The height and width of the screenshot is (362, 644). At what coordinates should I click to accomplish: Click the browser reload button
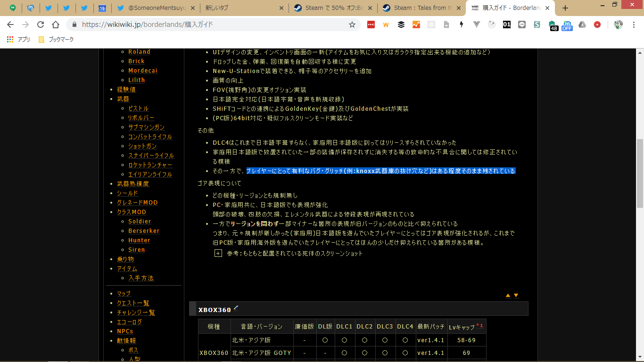tap(41, 25)
